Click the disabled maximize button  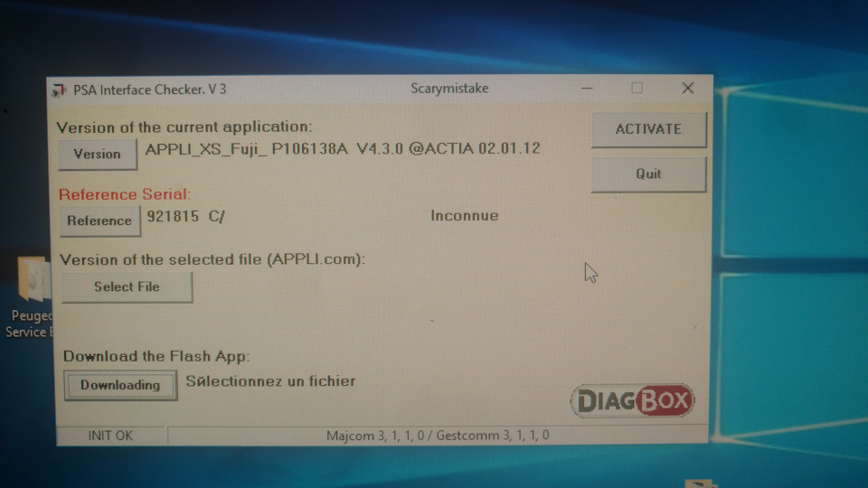(x=637, y=88)
